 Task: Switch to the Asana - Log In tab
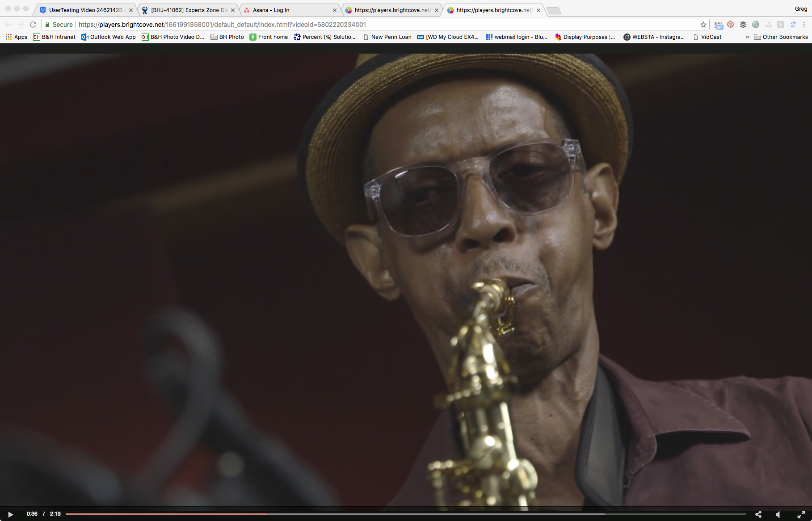[x=290, y=10]
